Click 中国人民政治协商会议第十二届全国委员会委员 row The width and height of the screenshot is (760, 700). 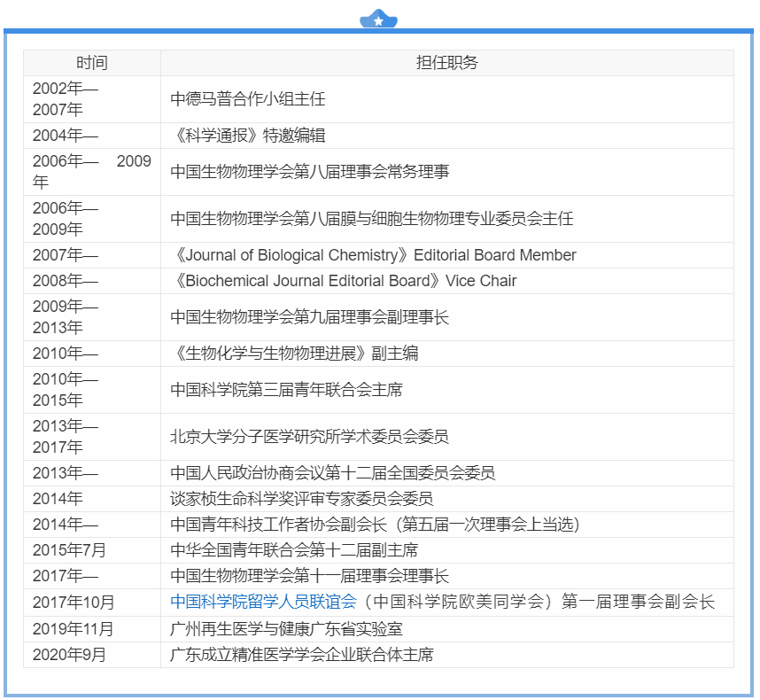coord(333,473)
